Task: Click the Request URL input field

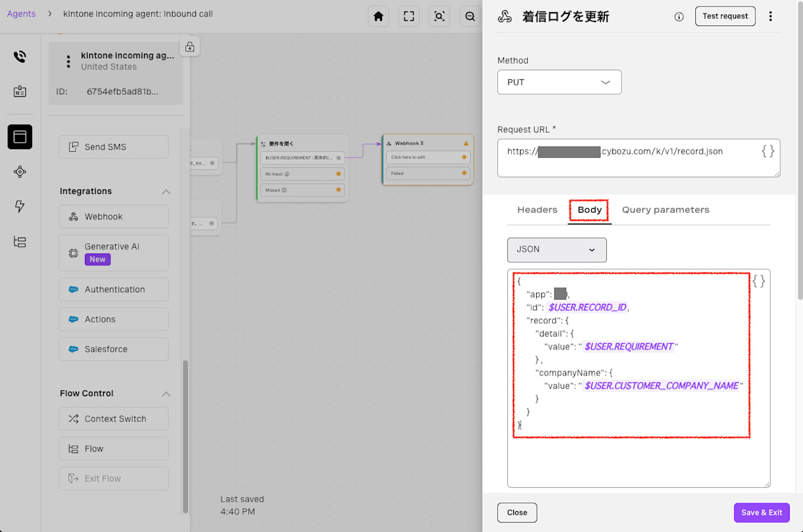Action: (x=639, y=158)
